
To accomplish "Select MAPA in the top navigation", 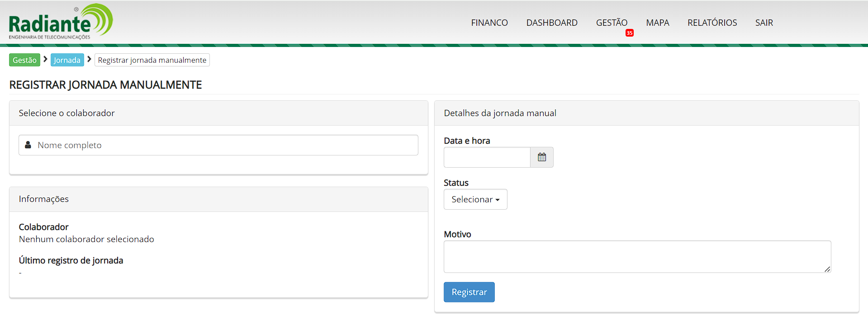I will pos(657,23).
